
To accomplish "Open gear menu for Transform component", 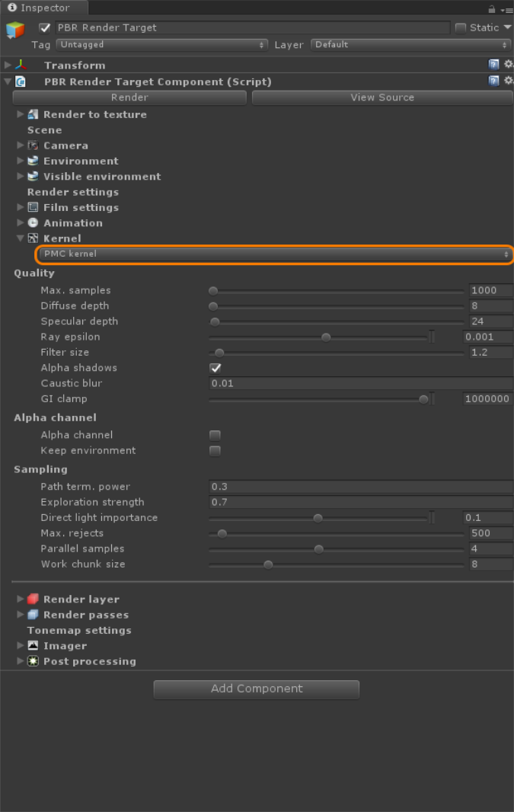I will (x=509, y=64).
